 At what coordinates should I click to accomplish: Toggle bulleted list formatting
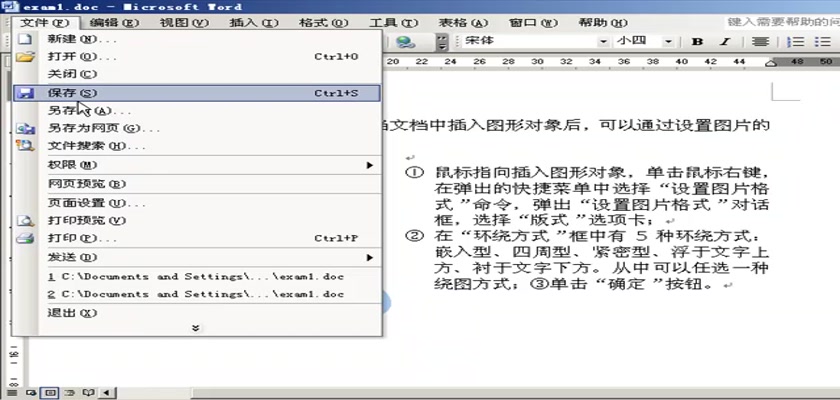click(x=823, y=41)
